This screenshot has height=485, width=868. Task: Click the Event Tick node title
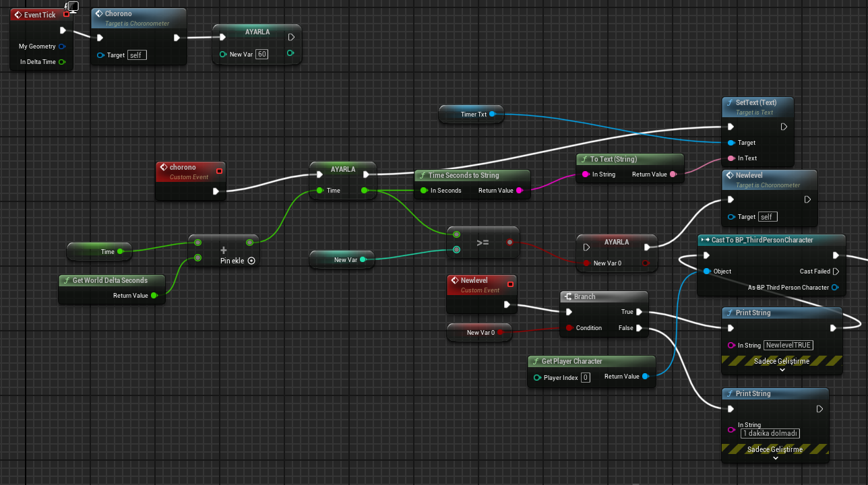click(x=40, y=15)
